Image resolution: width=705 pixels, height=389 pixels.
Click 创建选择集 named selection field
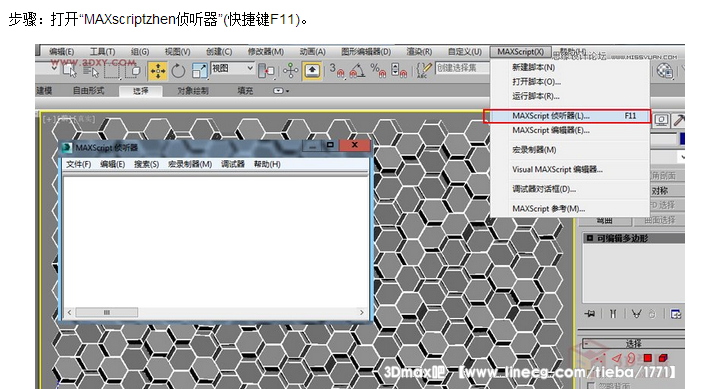[463, 68]
